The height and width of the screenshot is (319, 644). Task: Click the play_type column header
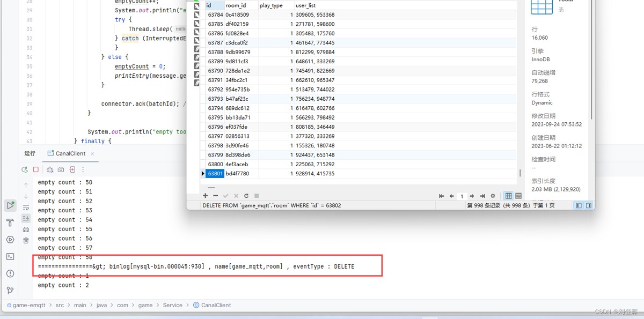tap(276, 5)
